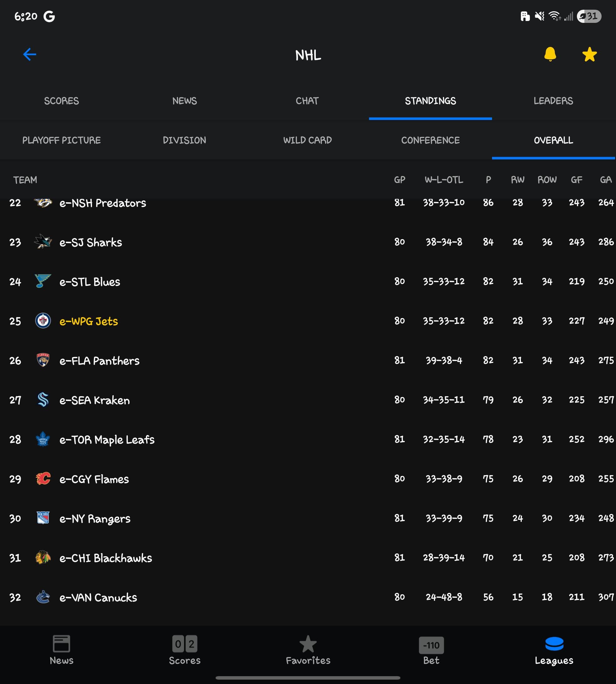The height and width of the screenshot is (684, 616).
Task: Open the CHAT tab
Action: (307, 101)
